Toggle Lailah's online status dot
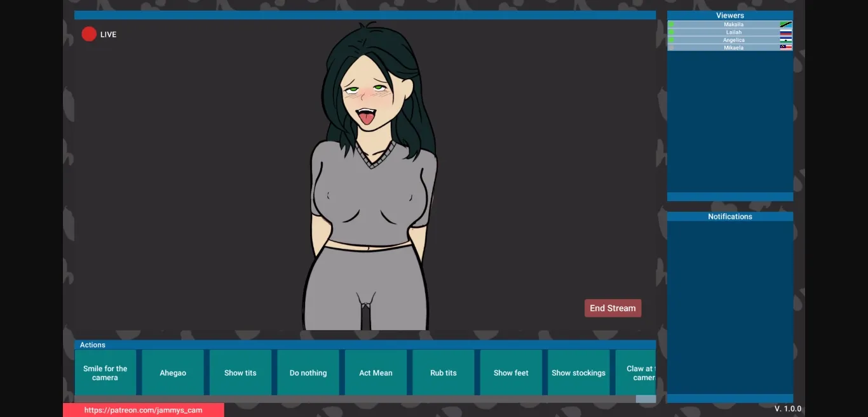Screen dimensions: 868x417 pos(671,32)
